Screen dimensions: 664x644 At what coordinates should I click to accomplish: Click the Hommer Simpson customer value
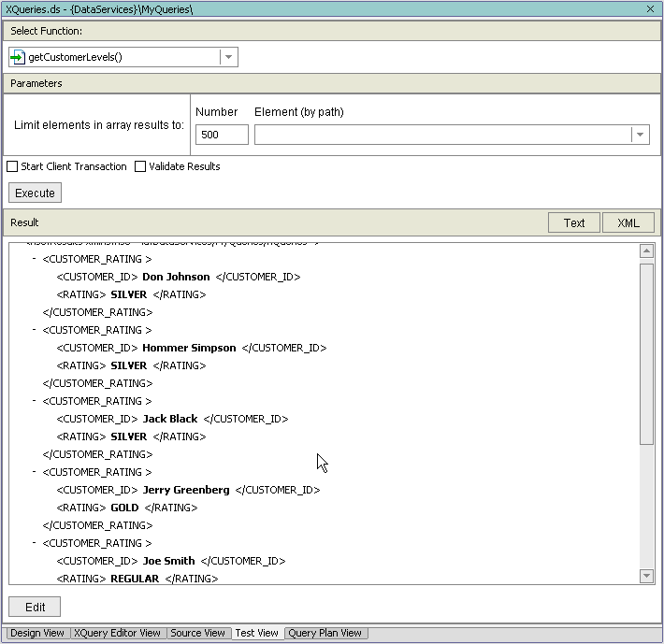point(189,348)
